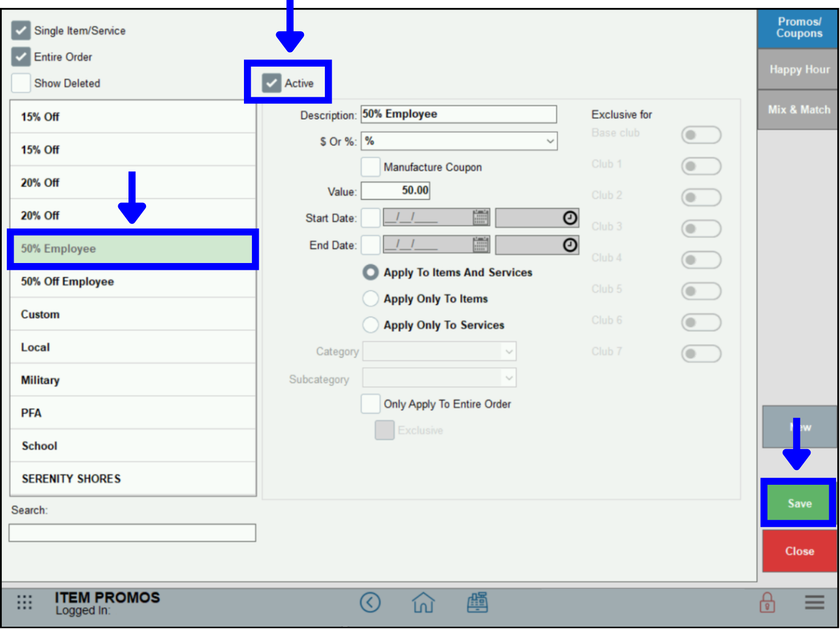This screenshot has height=629, width=840.
Task: Switch to the Mix & Match tab
Action: [798, 110]
